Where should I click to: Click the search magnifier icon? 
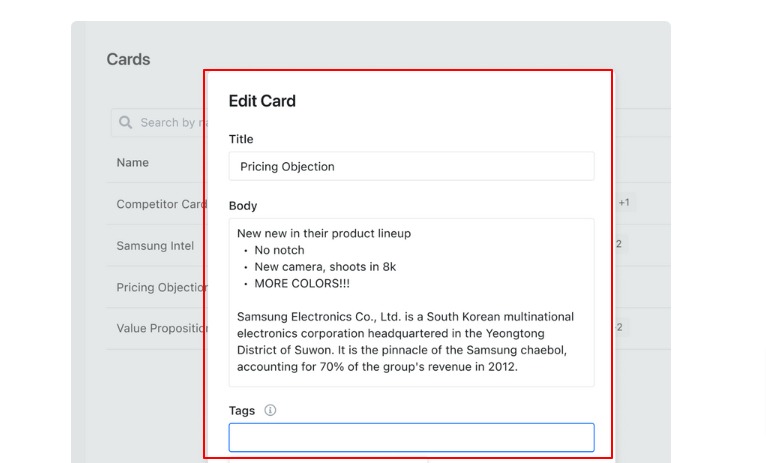[x=126, y=123]
